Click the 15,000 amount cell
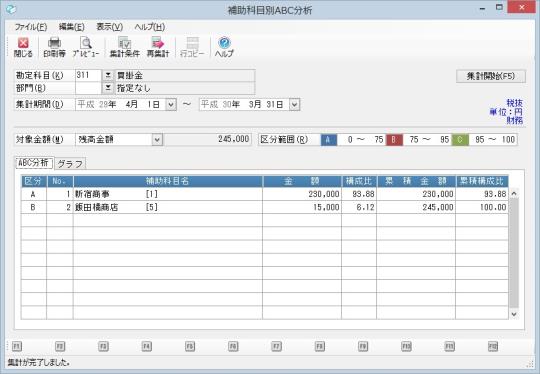This screenshot has height=374, width=540. pyautogui.click(x=302, y=207)
